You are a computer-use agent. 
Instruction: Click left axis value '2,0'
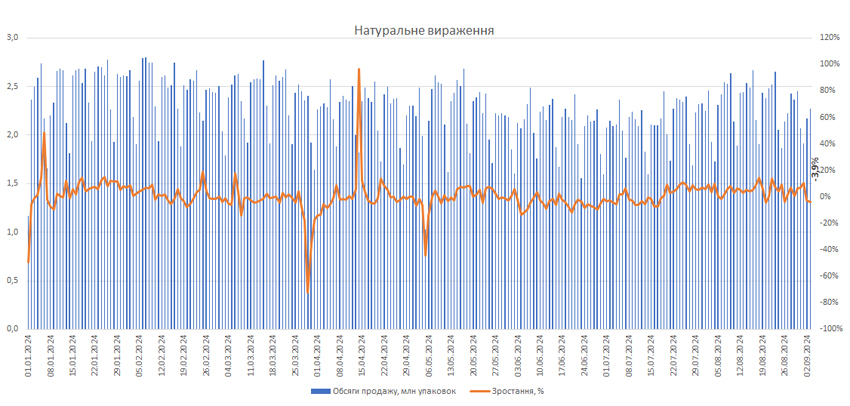click(12, 134)
